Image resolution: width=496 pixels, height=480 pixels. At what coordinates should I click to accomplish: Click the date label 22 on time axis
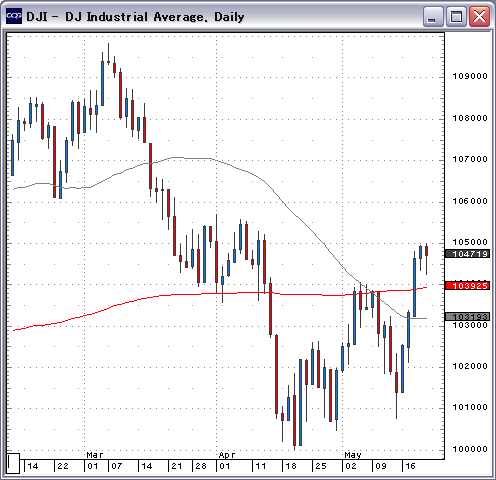[63, 466]
